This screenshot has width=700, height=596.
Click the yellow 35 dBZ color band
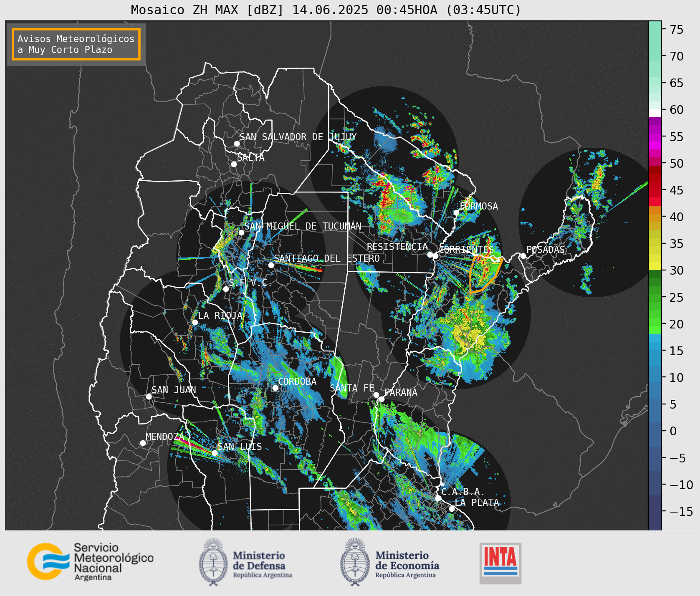point(655,242)
